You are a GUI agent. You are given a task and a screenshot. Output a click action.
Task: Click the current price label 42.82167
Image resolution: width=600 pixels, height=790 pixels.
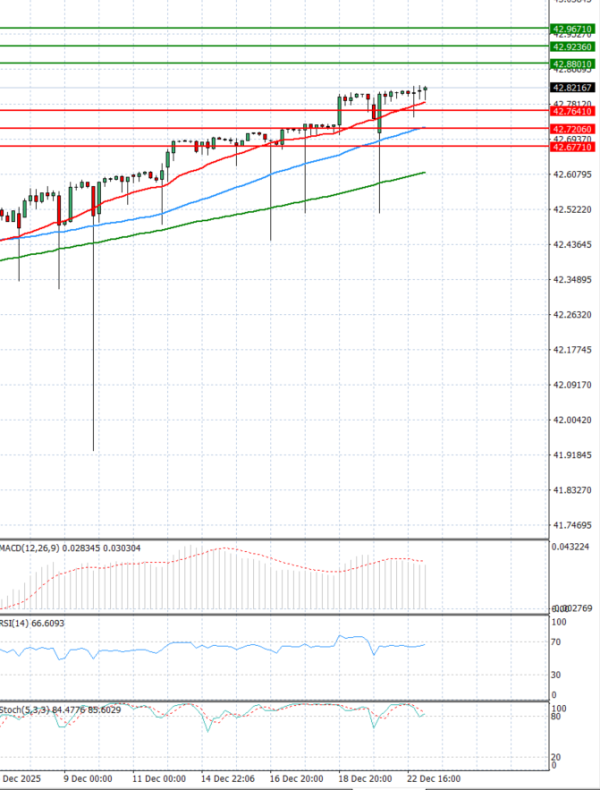click(572, 88)
